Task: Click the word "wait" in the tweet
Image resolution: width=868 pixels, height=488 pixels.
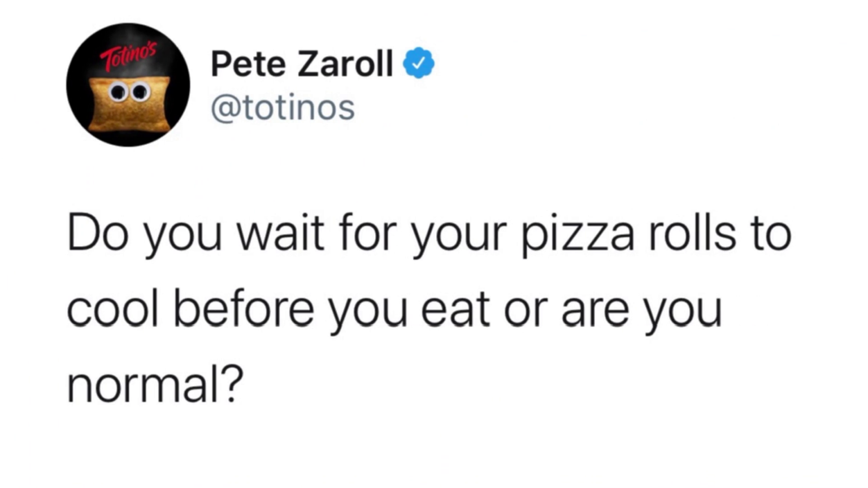Action: [x=280, y=233]
